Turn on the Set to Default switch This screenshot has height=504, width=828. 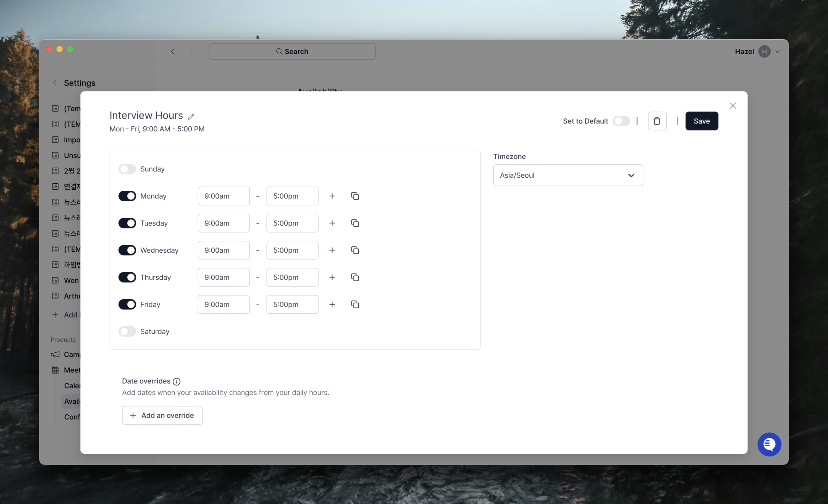[x=621, y=121]
